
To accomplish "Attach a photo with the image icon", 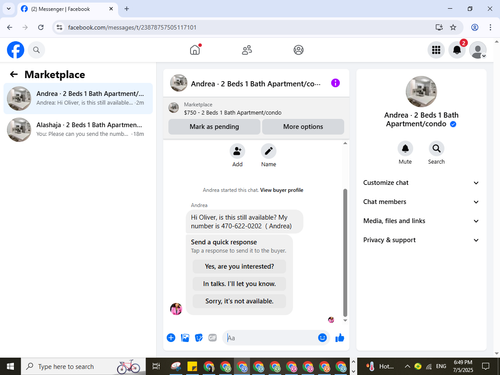I will point(185,338).
